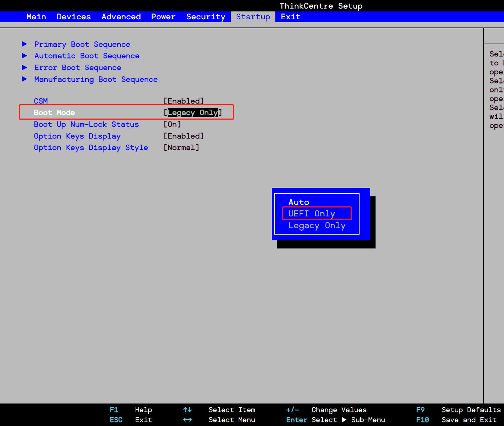This screenshot has height=426, width=504.
Task: Click the arrow beside Automatic Boot Sequence
Action: coord(24,56)
